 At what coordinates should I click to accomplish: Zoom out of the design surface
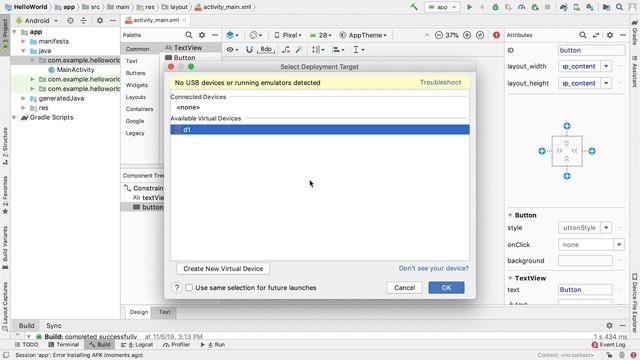439,35
